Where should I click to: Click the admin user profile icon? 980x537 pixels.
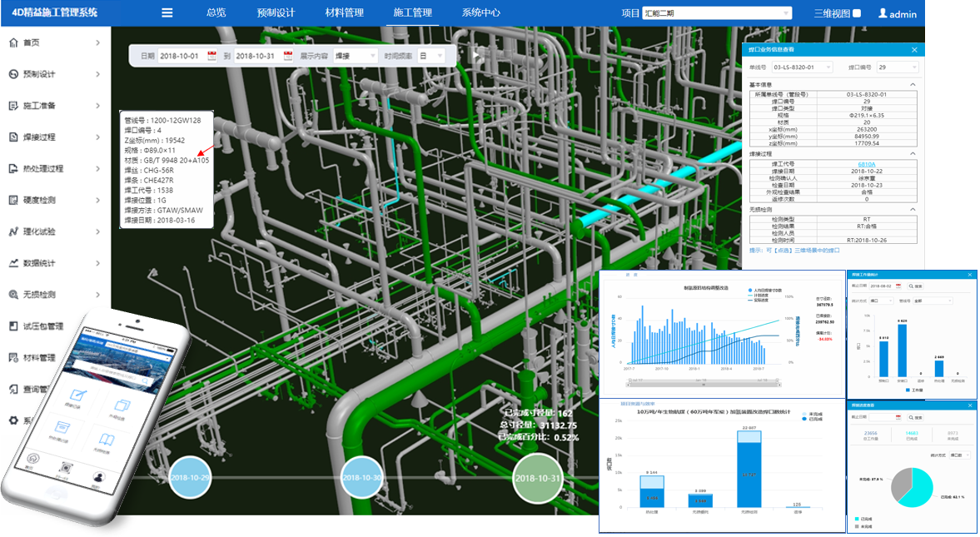(883, 13)
